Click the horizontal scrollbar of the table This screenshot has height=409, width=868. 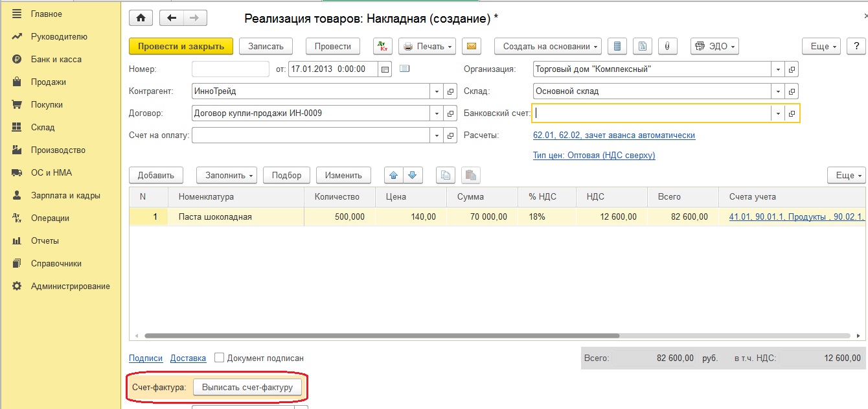(x=382, y=336)
